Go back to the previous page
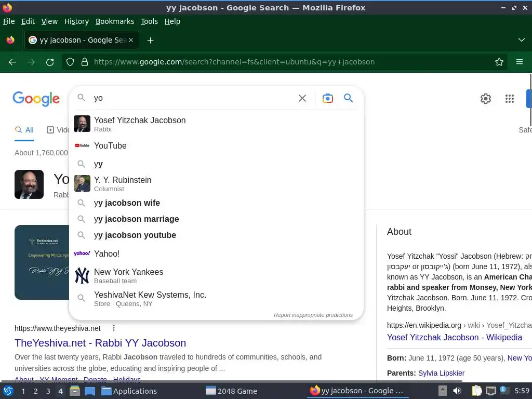Screen dimensions: 532x399 (x=12, y=62)
